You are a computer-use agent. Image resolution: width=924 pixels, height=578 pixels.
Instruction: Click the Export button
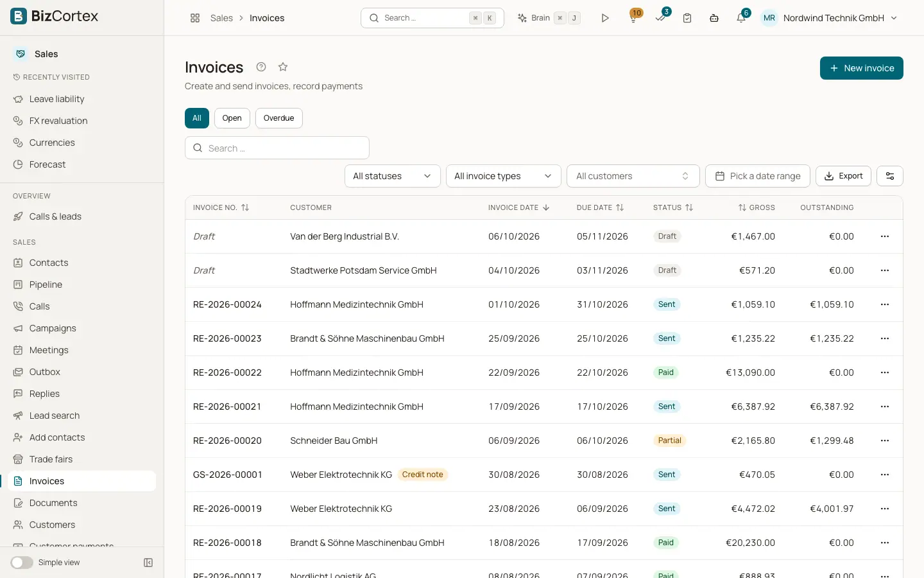pyautogui.click(x=843, y=176)
